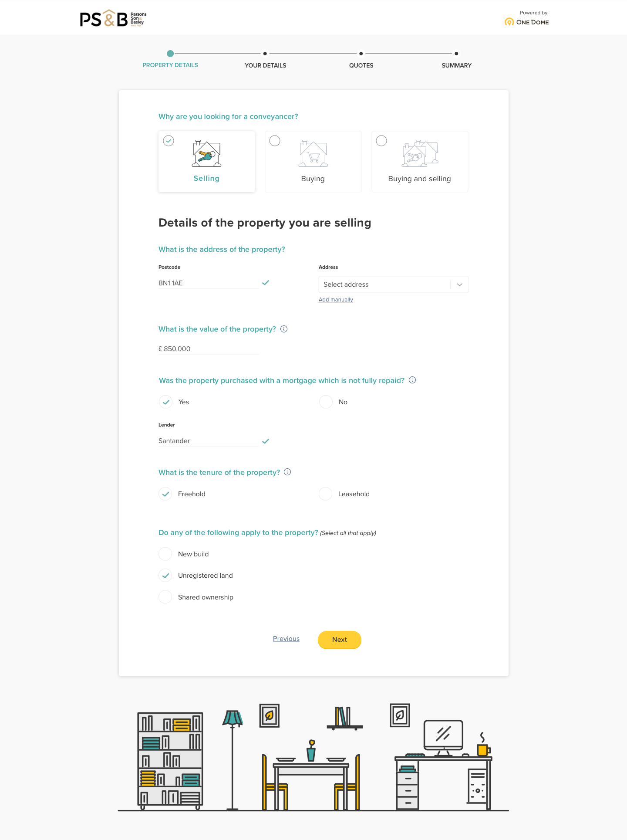This screenshot has height=840, width=627.
Task: Click the Next button
Action: coord(340,640)
